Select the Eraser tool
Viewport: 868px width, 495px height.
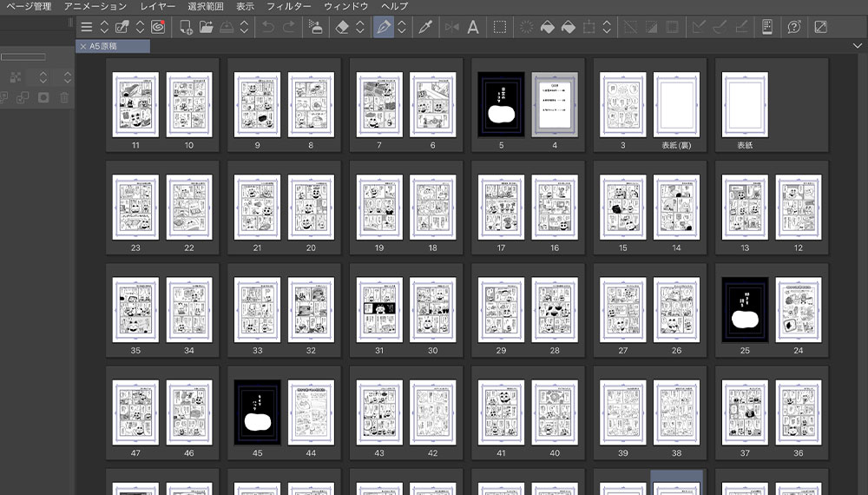click(341, 27)
